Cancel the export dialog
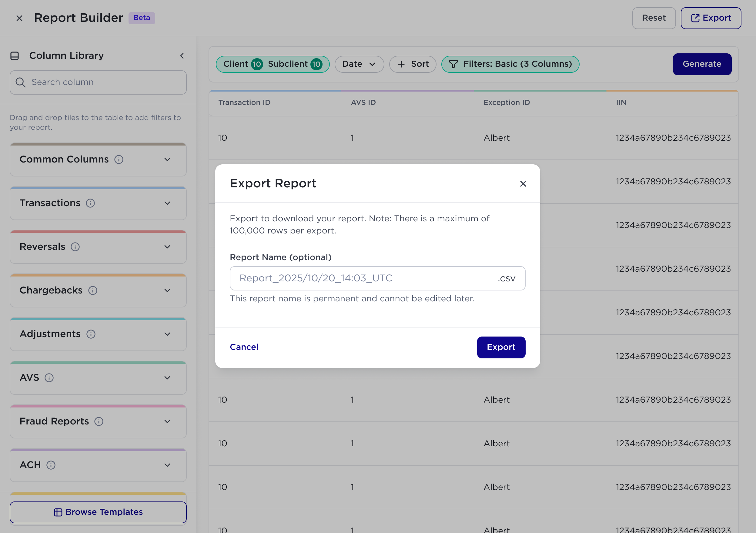Image resolution: width=756 pixels, height=533 pixels. [244, 347]
